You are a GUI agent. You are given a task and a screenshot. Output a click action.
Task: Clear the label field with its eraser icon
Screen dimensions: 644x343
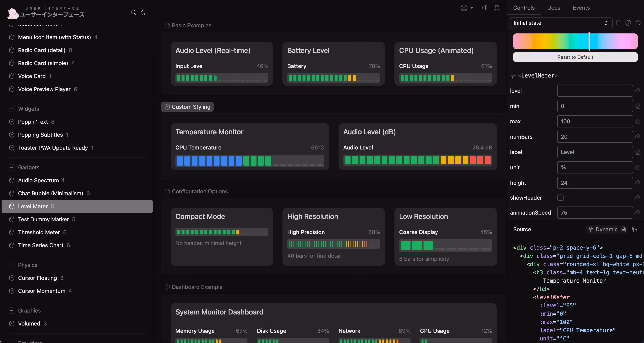[x=638, y=152]
